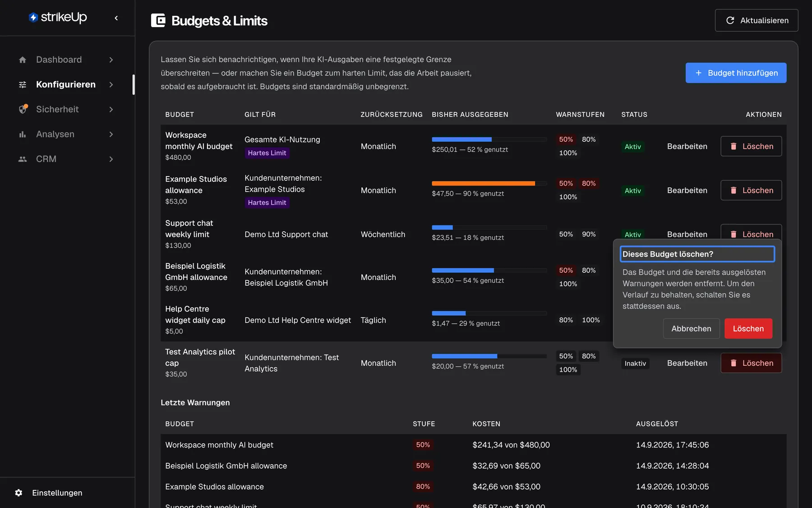Click the Workspace budget 52 % progress bar
The height and width of the screenshot is (508, 812).
(489, 140)
